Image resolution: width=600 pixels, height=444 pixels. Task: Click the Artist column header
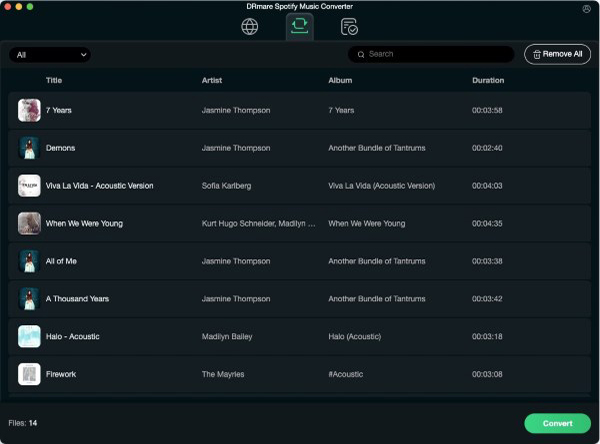click(212, 80)
